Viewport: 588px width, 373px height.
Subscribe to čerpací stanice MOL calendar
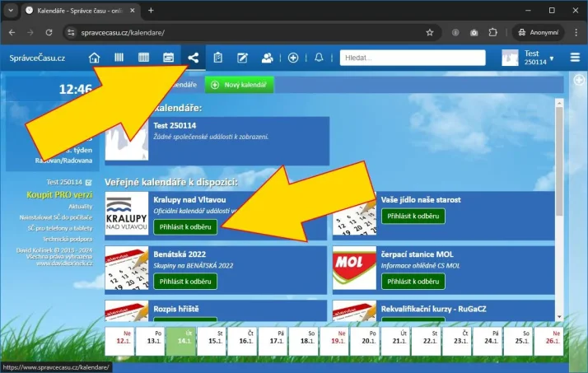coord(412,282)
